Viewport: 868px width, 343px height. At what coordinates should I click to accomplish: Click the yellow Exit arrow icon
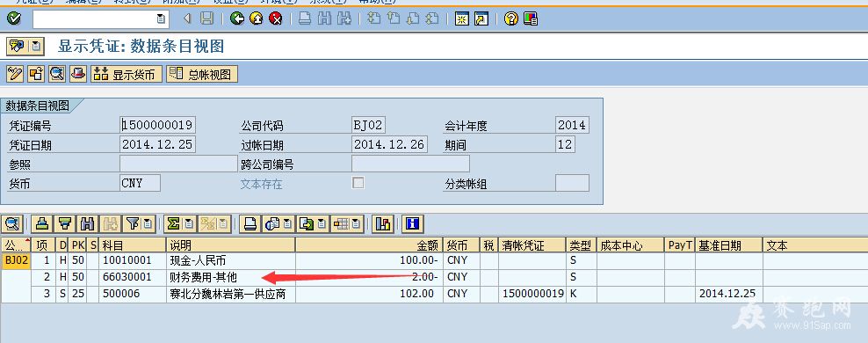click(x=257, y=18)
